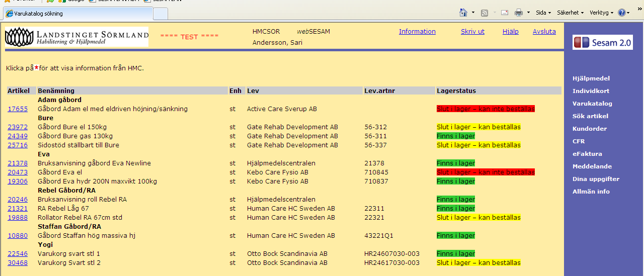The image size is (644, 276).
Task: Open the Information link
Action: pos(417,32)
